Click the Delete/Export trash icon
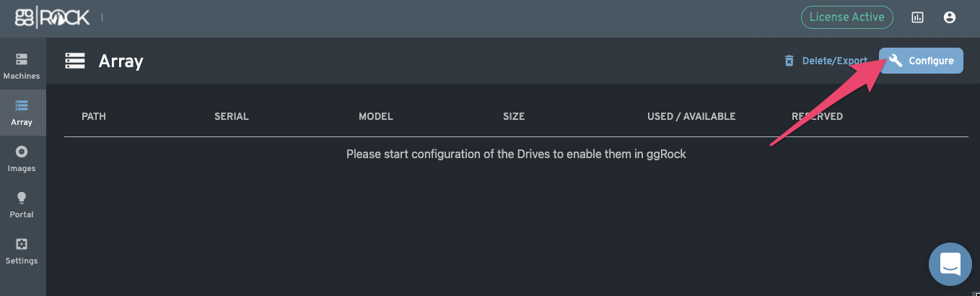The height and width of the screenshot is (296, 980). tap(789, 61)
